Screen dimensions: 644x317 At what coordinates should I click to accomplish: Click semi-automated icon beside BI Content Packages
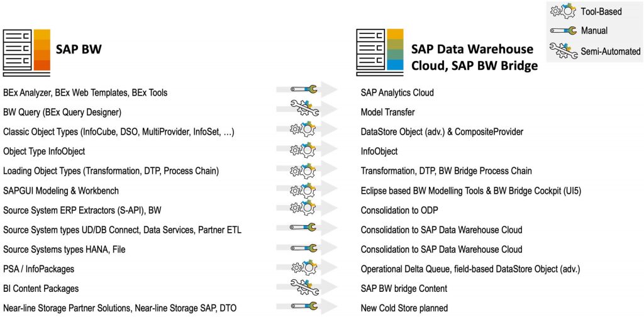pyautogui.click(x=304, y=287)
